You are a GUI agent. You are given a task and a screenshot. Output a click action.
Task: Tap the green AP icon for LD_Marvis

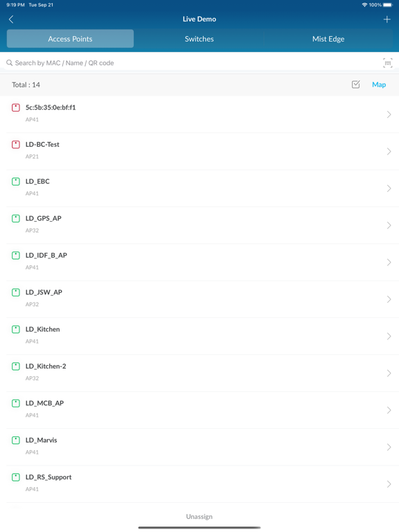pos(16,441)
